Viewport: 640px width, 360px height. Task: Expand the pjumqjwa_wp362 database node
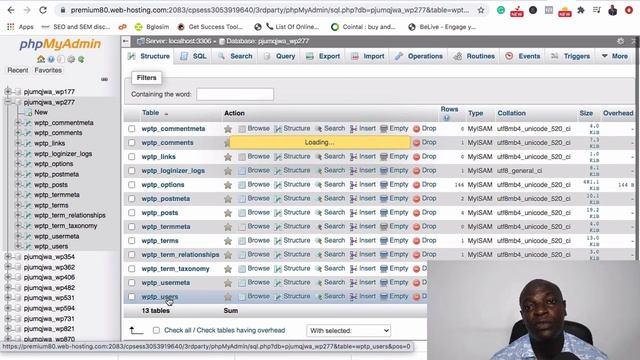(x=8, y=267)
